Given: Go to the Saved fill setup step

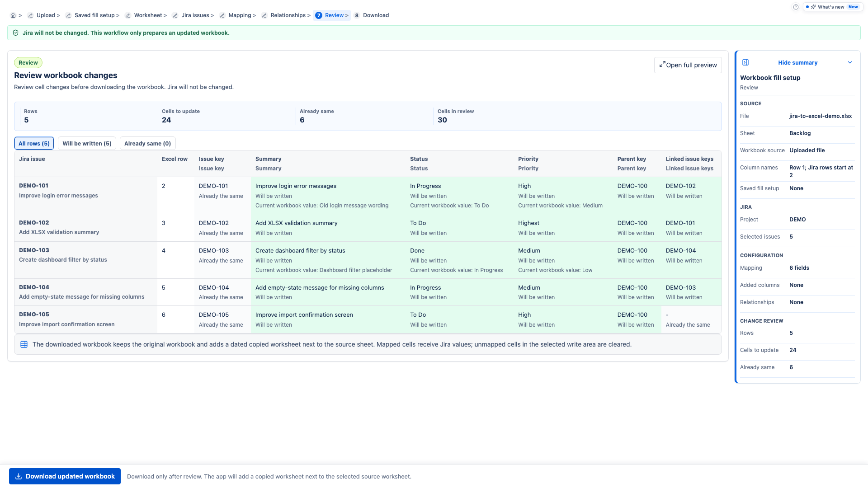Looking at the screenshot, I should pos(94,15).
